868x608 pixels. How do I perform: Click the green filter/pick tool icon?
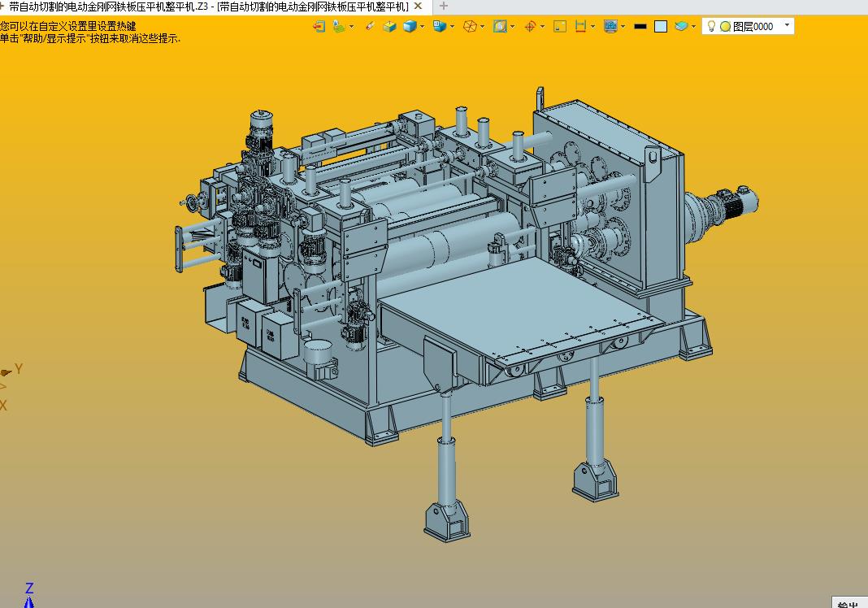(x=338, y=26)
